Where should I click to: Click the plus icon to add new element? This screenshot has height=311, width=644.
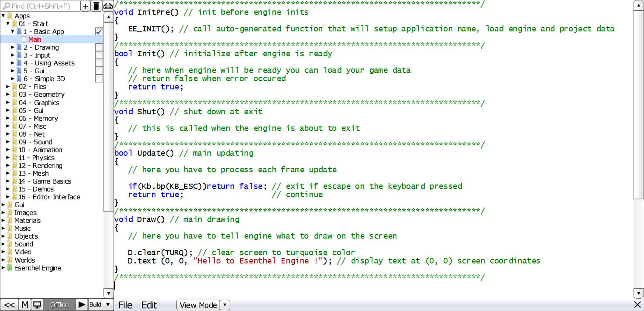(86, 6)
